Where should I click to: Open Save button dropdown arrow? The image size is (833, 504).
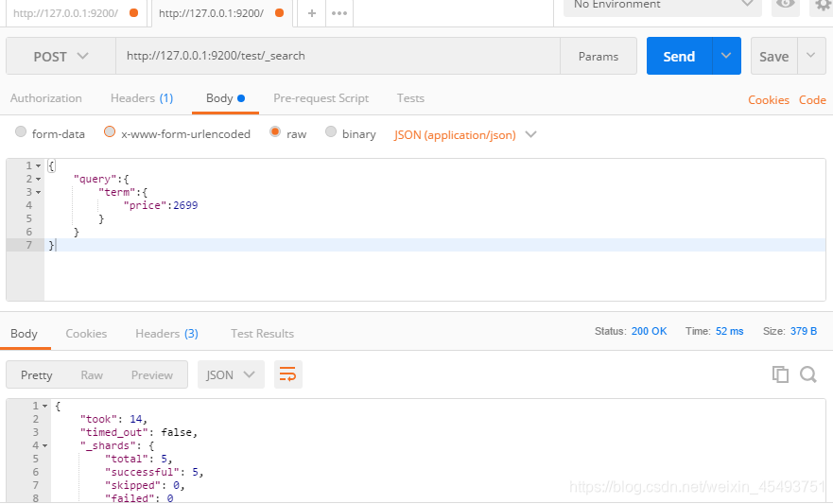pos(810,56)
